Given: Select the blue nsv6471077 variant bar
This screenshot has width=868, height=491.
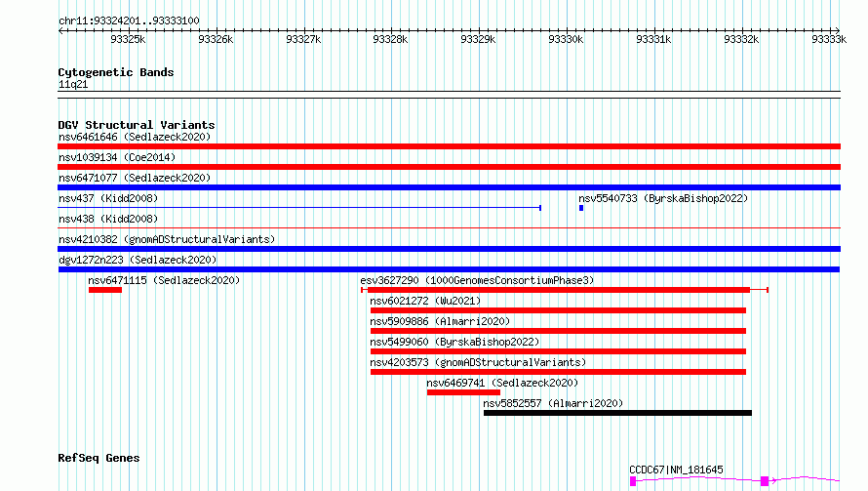Looking at the screenshot, I should 449,187.
